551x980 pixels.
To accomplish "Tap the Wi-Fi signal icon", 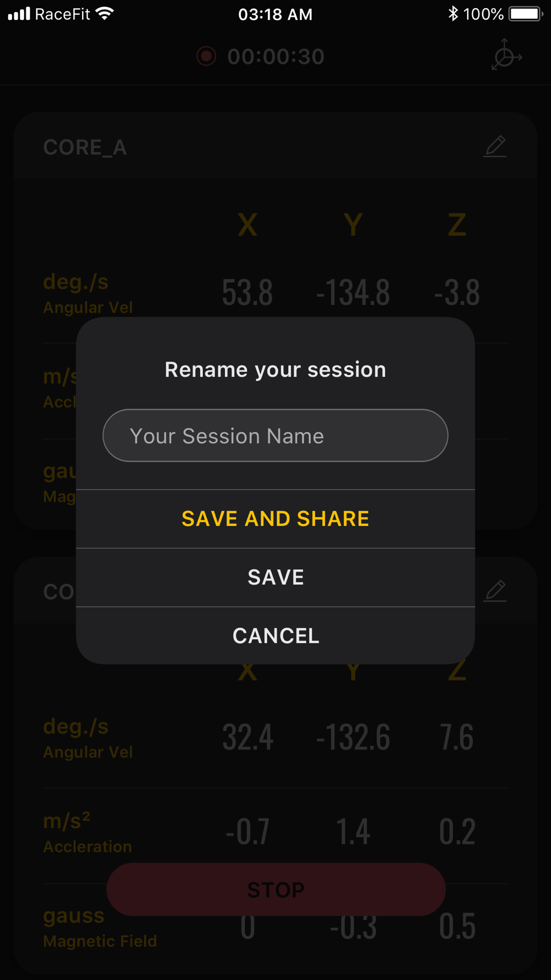I will pyautogui.click(x=105, y=14).
